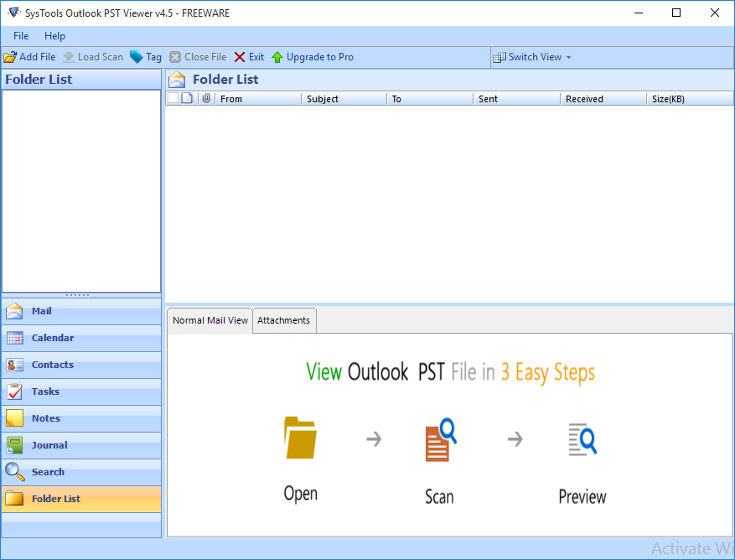
Task: Close the PST Viewer window
Action: click(715, 13)
